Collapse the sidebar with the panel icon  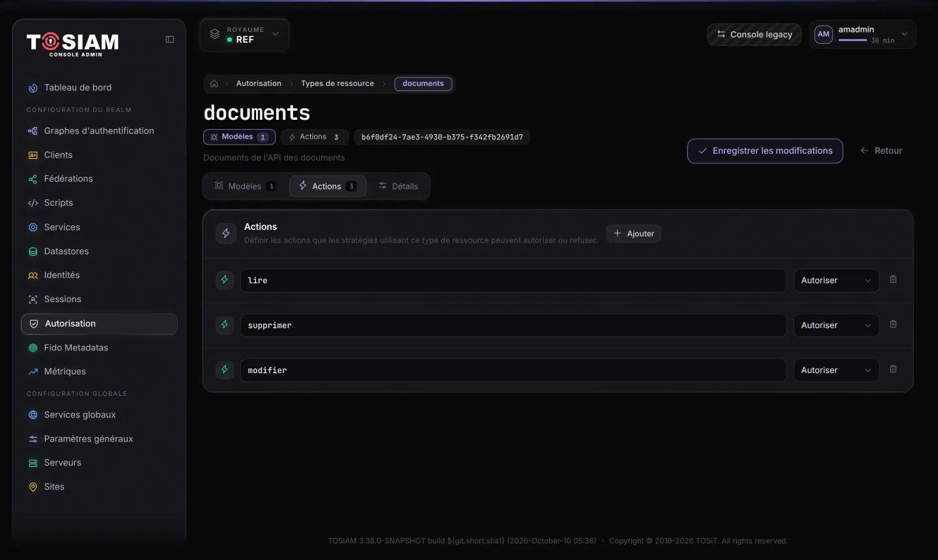tap(170, 40)
